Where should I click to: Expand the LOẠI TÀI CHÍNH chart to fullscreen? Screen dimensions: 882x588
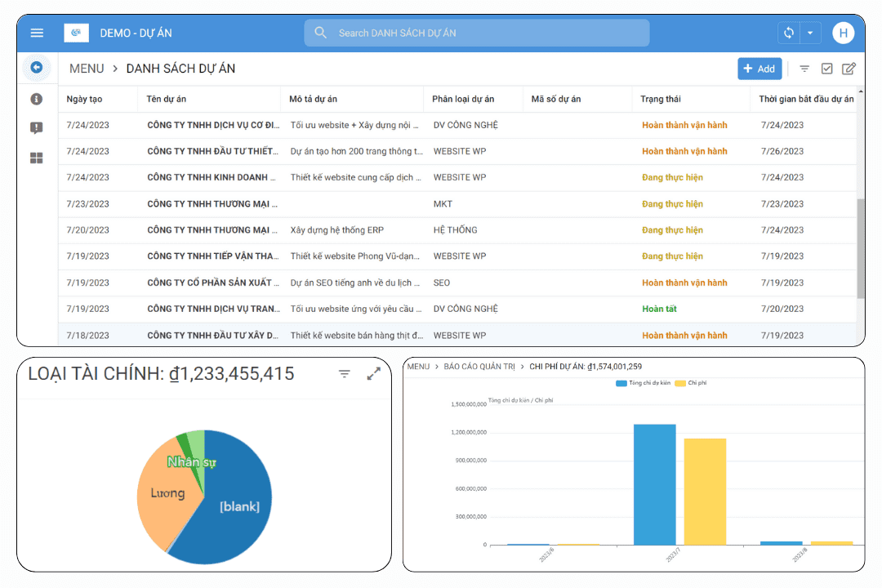[x=374, y=372]
